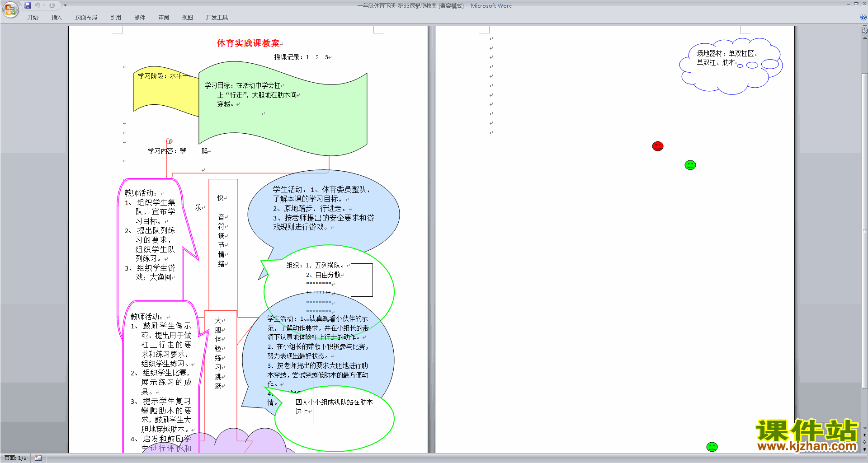The width and height of the screenshot is (868, 463).
Task: Click the blue Help question mark icon
Action: tap(863, 17)
